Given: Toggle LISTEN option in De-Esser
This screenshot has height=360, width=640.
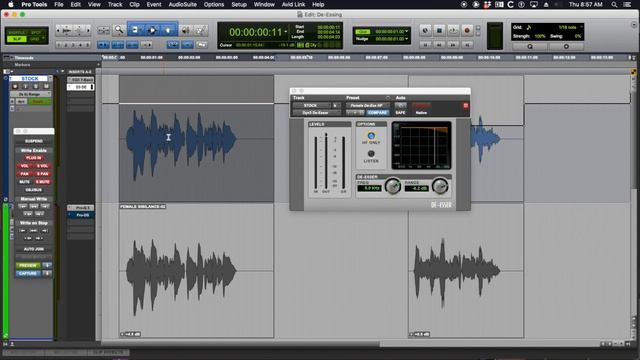Looking at the screenshot, I should (371, 154).
